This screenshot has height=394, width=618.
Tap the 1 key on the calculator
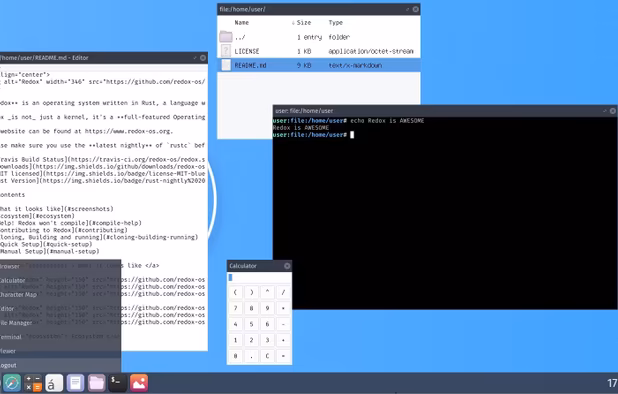click(235, 340)
